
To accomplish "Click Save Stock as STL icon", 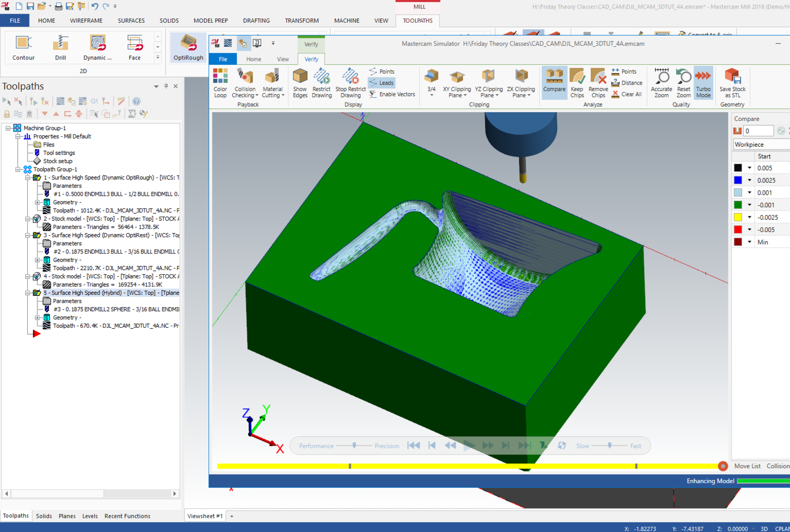I will tap(732, 83).
